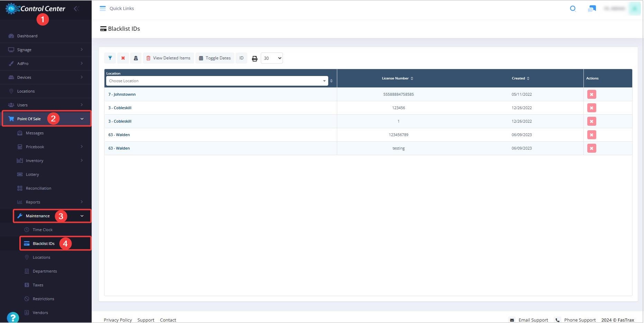Open the blue help question mark icon

13,317
